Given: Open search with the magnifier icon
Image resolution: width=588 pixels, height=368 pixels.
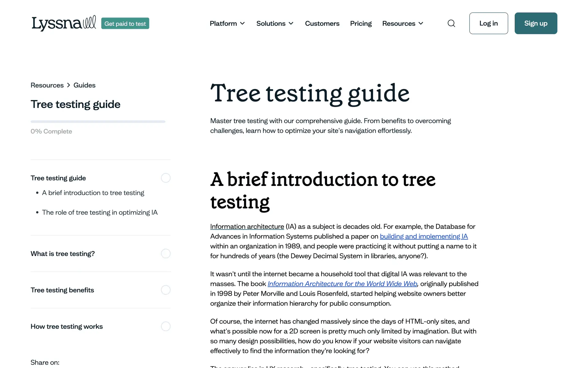Looking at the screenshot, I should (x=451, y=23).
